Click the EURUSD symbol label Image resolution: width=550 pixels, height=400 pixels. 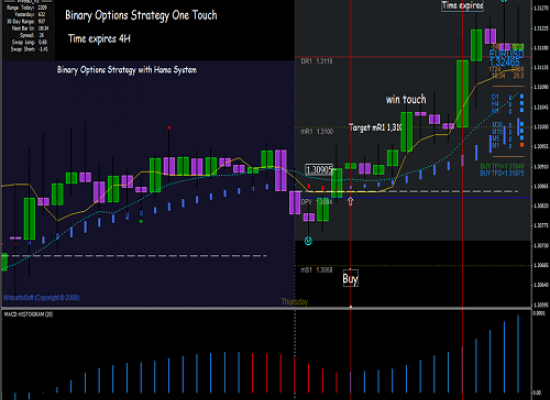pos(506,54)
